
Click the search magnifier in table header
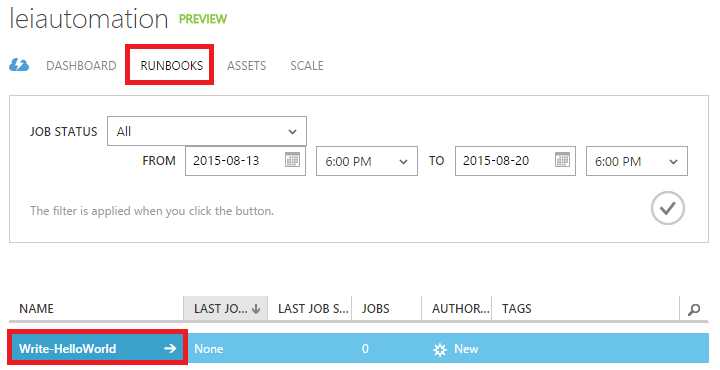[694, 309]
